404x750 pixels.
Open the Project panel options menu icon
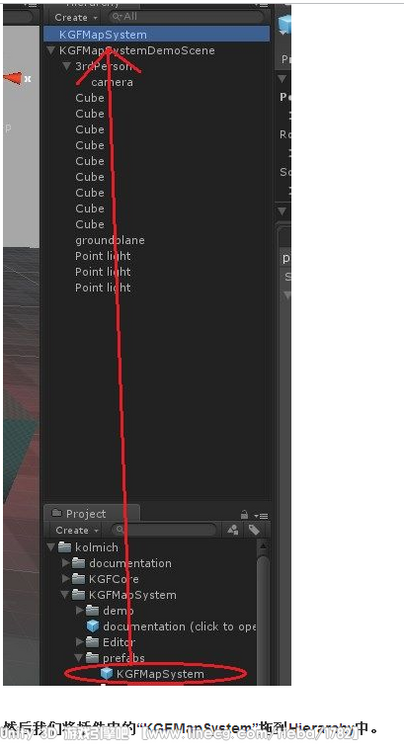(261, 516)
